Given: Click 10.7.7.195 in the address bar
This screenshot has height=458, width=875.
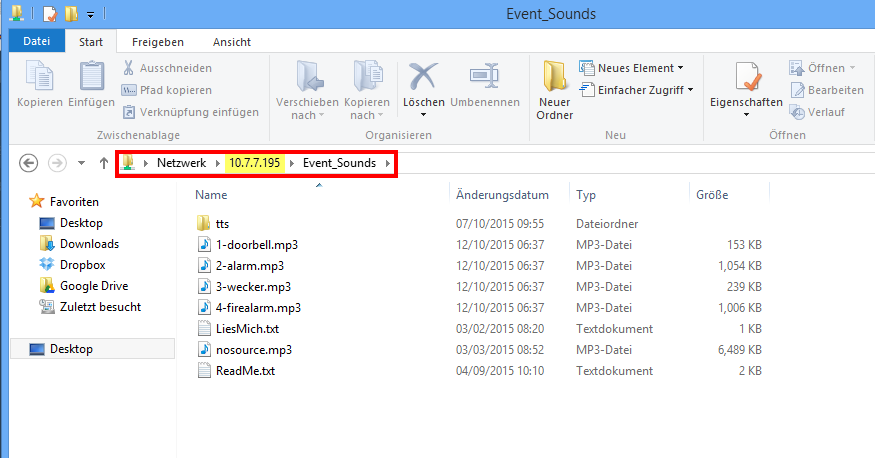Looking at the screenshot, I should (x=255, y=163).
